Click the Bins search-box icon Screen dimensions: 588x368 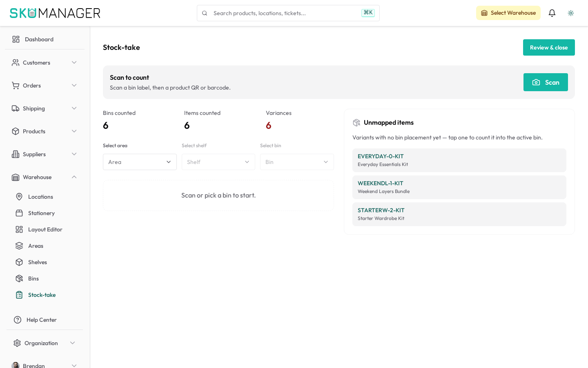[x=19, y=278]
